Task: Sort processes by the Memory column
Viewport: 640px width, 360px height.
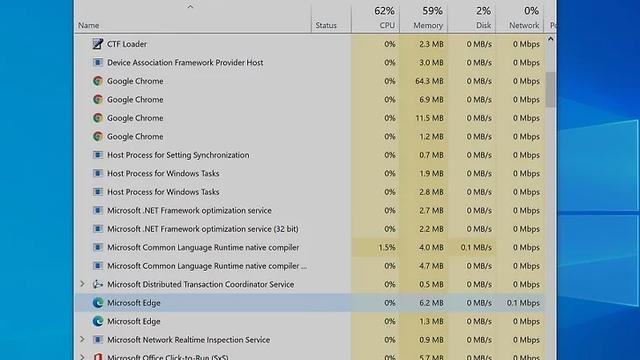Action: [423, 17]
